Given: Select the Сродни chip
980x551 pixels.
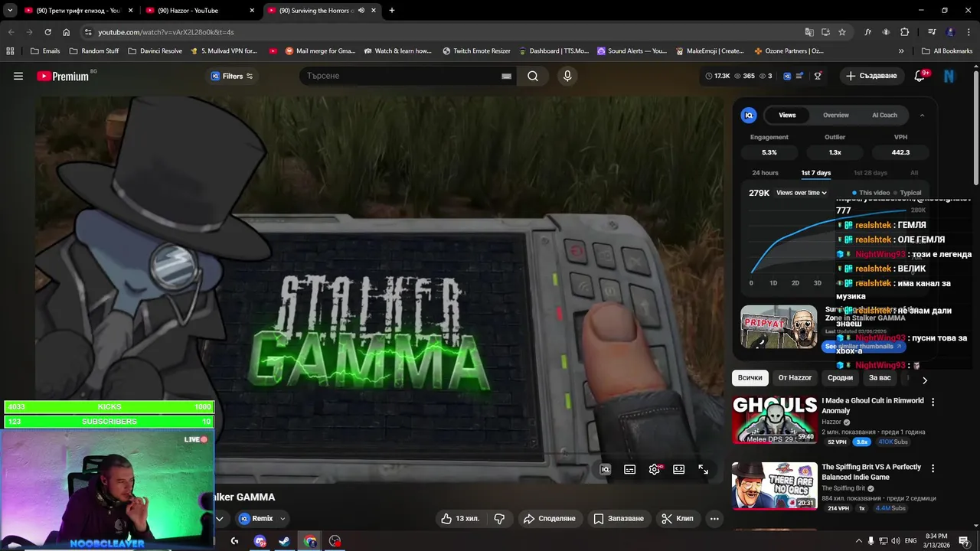Looking at the screenshot, I should click(x=840, y=377).
